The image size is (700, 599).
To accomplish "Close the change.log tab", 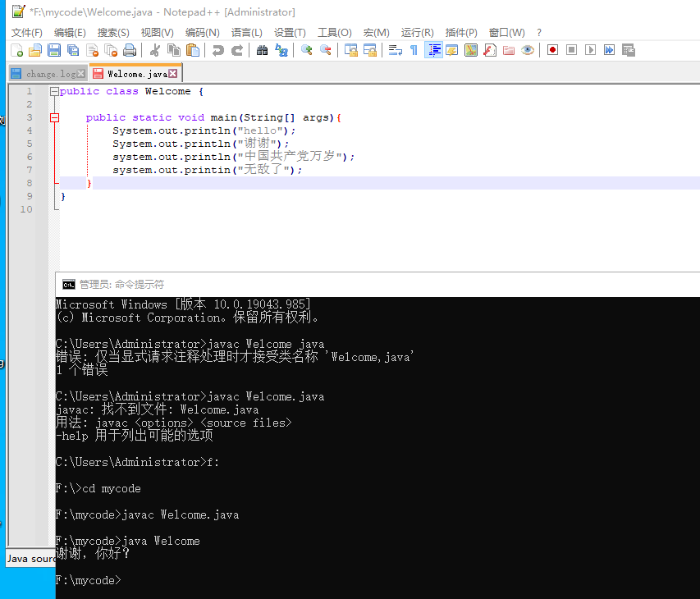I will click(80, 74).
